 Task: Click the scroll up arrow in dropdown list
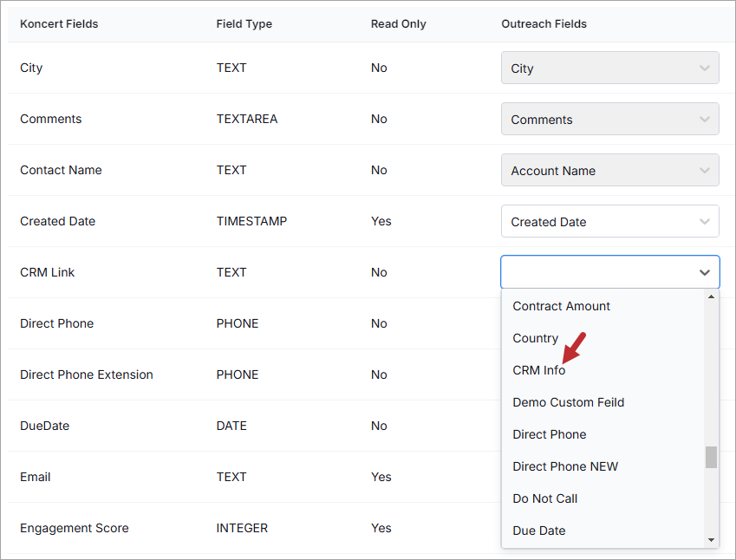(x=711, y=296)
